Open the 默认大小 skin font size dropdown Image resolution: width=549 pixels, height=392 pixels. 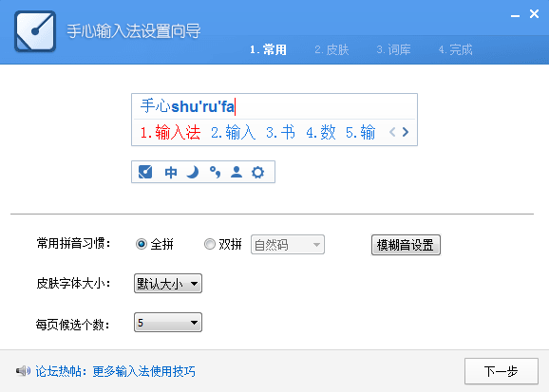[x=168, y=284]
